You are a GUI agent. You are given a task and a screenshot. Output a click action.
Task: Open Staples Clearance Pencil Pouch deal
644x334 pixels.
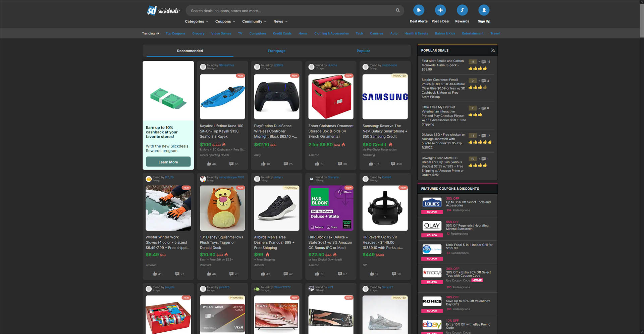pos(443,88)
